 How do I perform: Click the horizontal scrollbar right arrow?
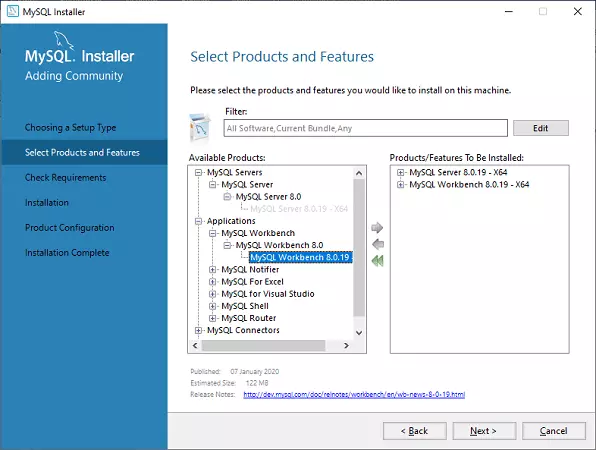(x=346, y=345)
